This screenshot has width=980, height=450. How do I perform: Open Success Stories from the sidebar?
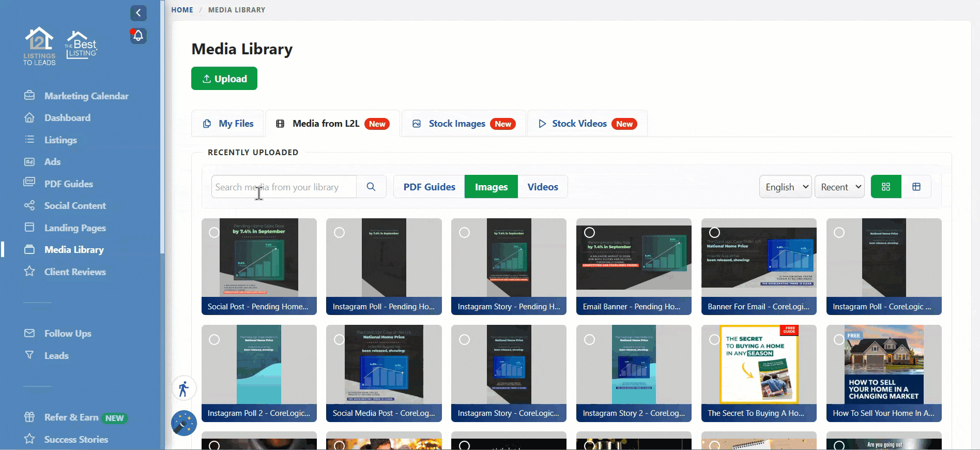[76, 439]
